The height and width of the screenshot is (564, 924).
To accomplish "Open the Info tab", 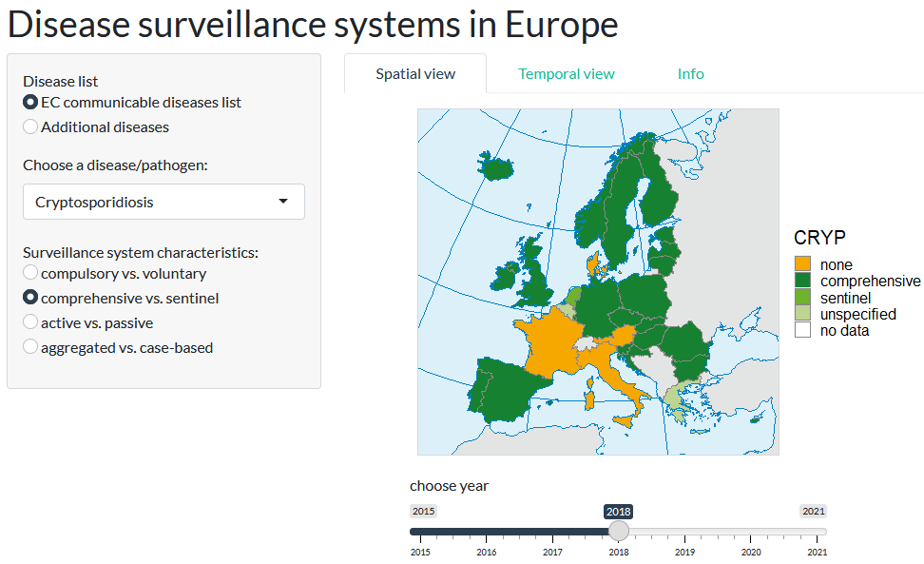I will (x=691, y=73).
